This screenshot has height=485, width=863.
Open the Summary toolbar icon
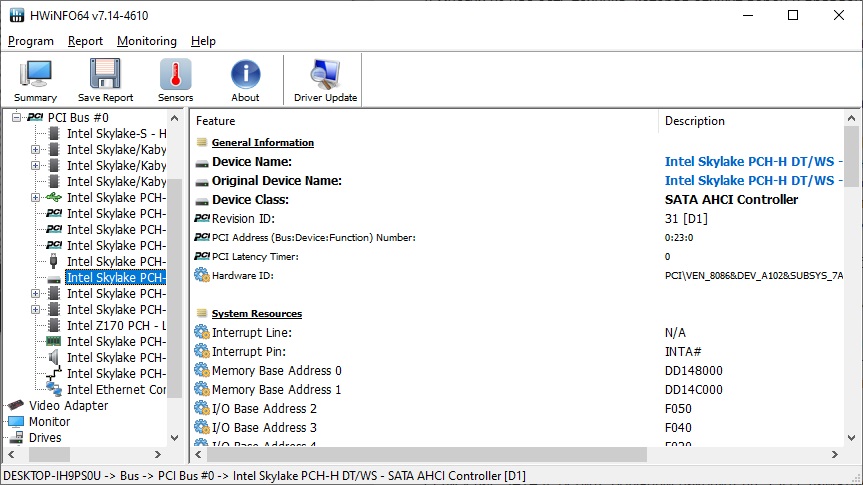click(35, 80)
